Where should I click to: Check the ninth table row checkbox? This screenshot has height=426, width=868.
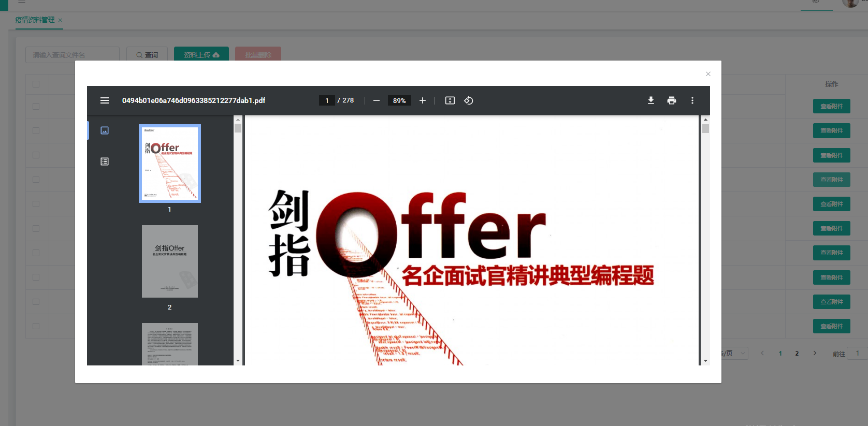tap(36, 301)
